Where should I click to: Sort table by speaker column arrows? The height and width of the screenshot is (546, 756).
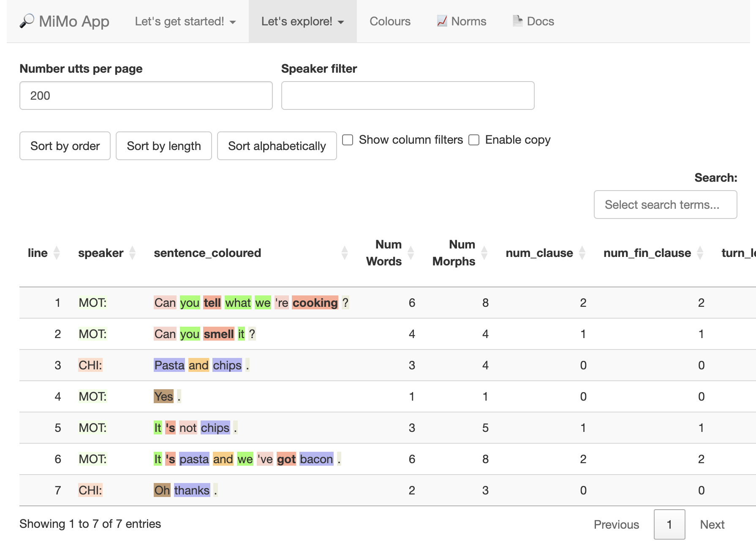[x=132, y=253]
